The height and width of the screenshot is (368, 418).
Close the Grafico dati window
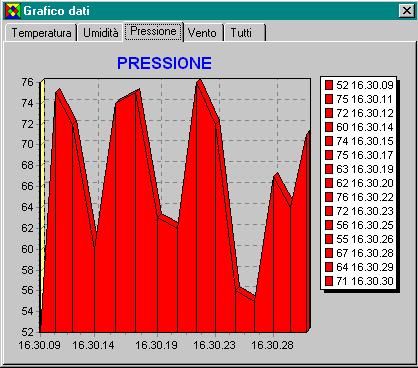pos(407,11)
